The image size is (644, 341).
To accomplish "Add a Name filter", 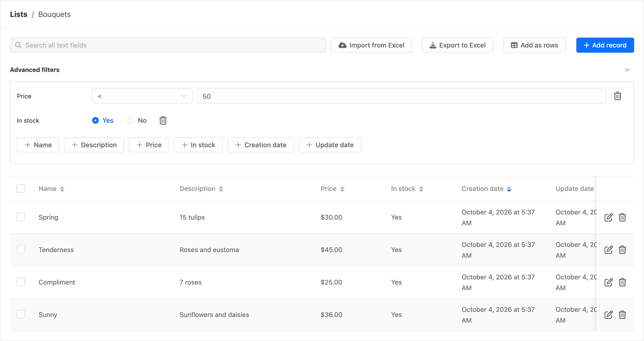I will (x=38, y=145).
